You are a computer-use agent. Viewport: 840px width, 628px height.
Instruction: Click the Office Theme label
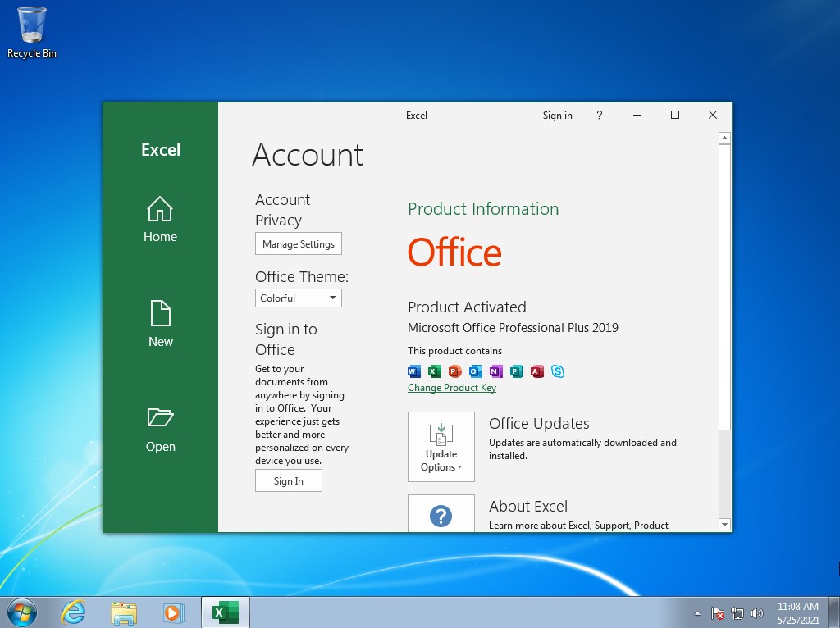point(302,276)
